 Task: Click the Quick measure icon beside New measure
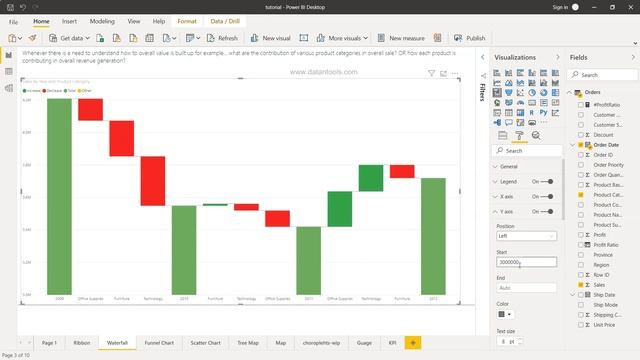438,38
